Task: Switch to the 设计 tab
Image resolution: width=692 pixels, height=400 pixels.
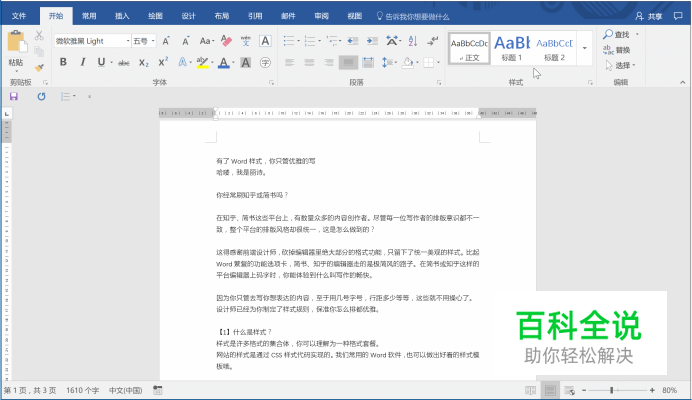Action: 188,16
